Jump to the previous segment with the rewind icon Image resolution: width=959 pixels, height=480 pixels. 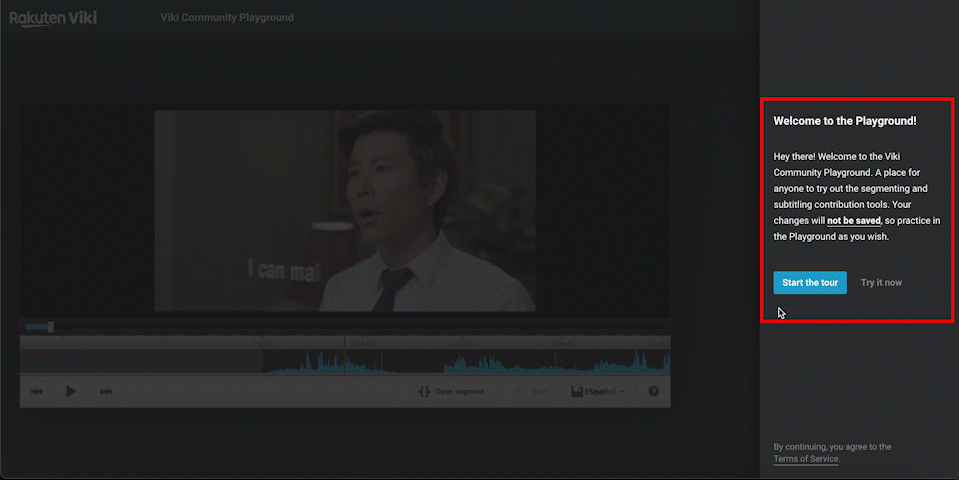37,391
